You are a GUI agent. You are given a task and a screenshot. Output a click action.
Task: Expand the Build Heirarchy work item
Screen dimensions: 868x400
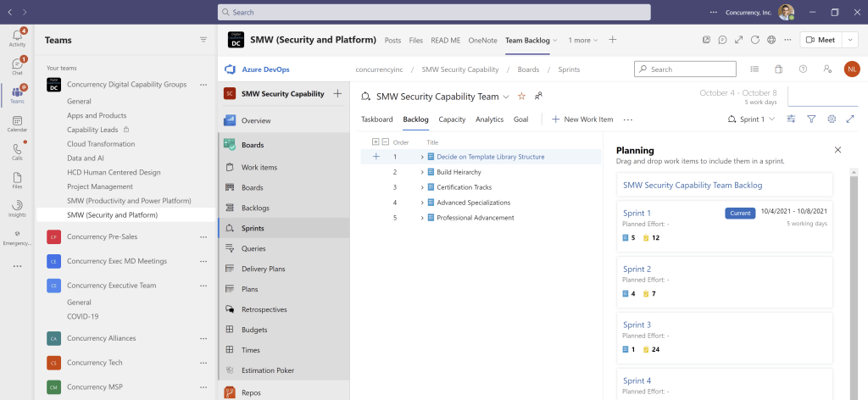point(422,172)
